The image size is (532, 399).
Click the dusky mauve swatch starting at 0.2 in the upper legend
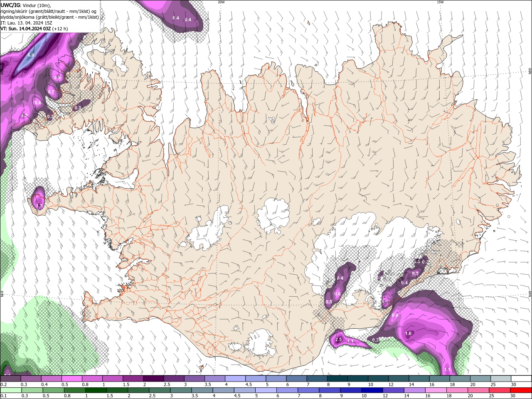10,379
